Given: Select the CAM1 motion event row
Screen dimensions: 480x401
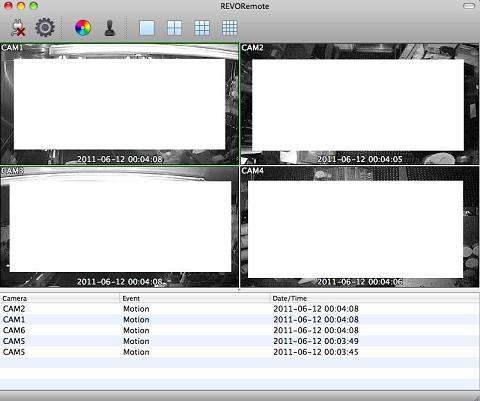Looking at the screenshot, I should (x=240, y=320).
